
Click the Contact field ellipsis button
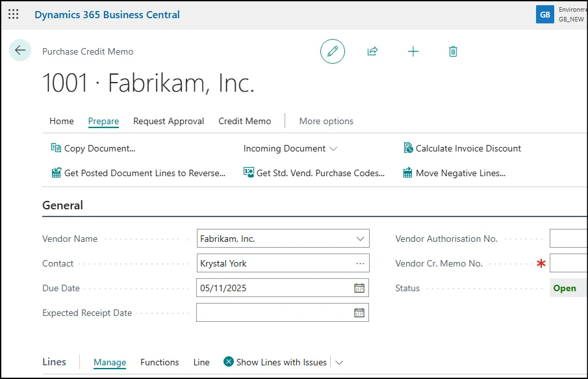(360, 263)
